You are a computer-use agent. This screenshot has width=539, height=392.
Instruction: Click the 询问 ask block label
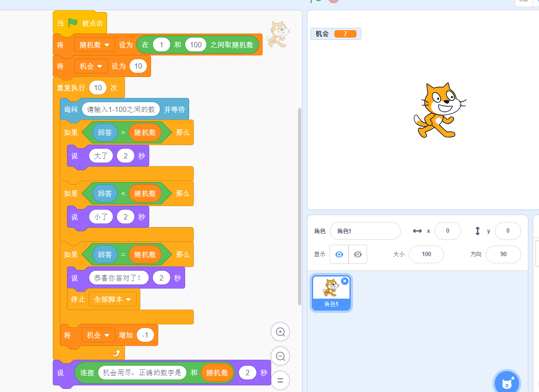point(71,109)
